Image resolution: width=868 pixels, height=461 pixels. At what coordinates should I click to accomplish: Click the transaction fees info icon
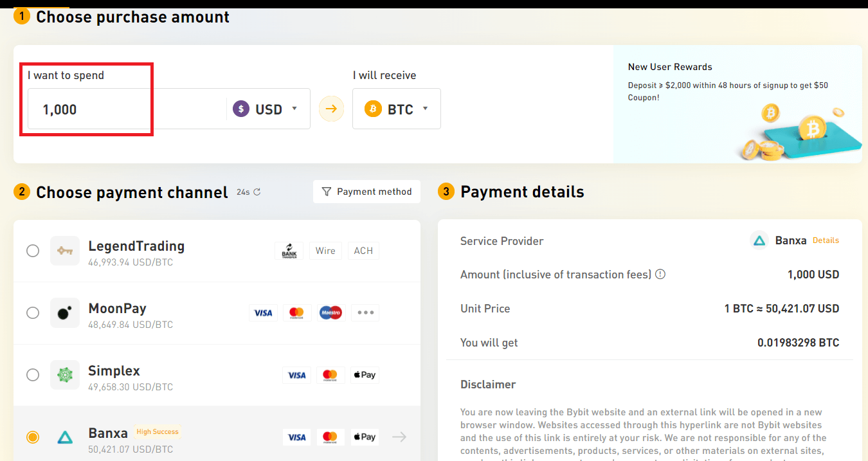click(660, 274)
